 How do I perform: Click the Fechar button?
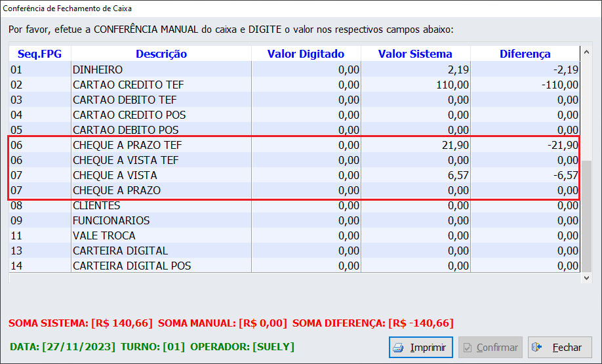tap(559, 348)
